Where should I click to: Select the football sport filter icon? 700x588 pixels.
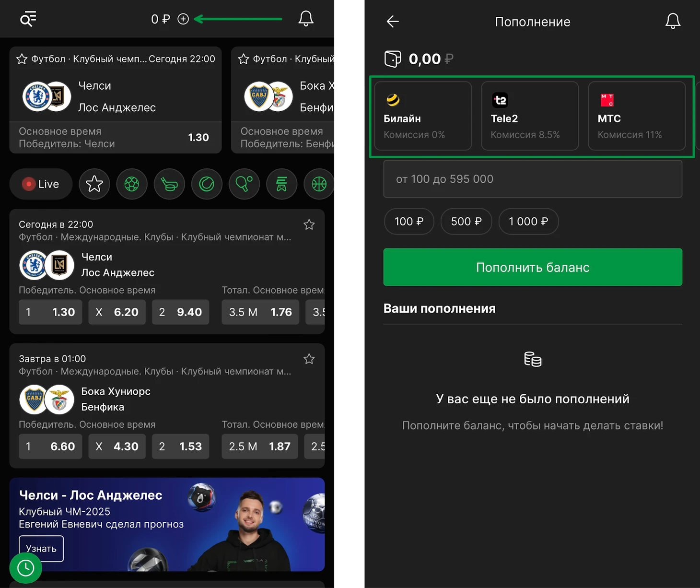132,184
